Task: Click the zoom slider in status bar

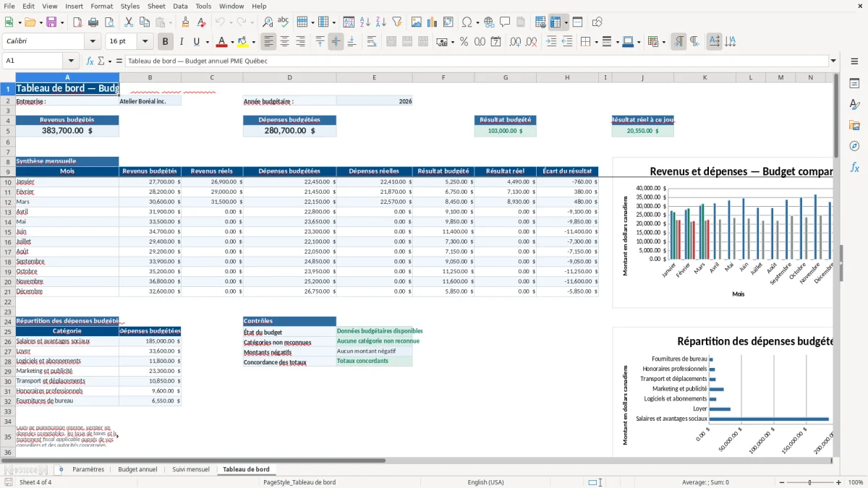Action: 809,482
